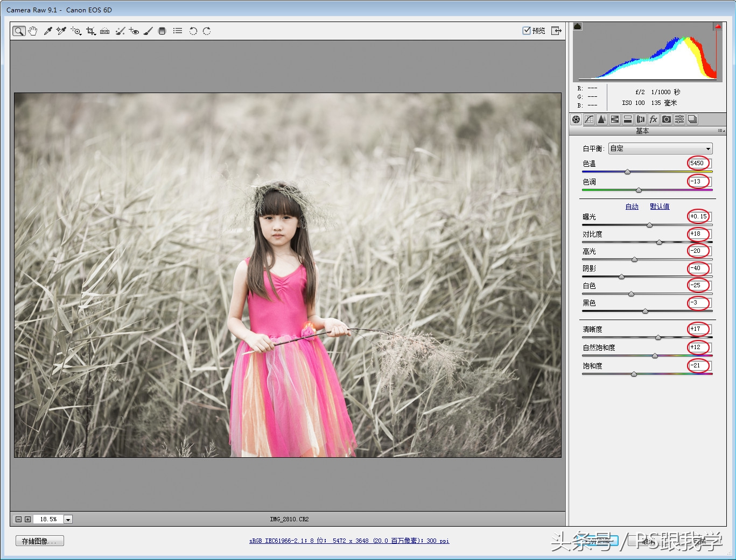Click the 曝光 exposure slider handle
Screen dimensions: 736x560
(x=649, y=225)
